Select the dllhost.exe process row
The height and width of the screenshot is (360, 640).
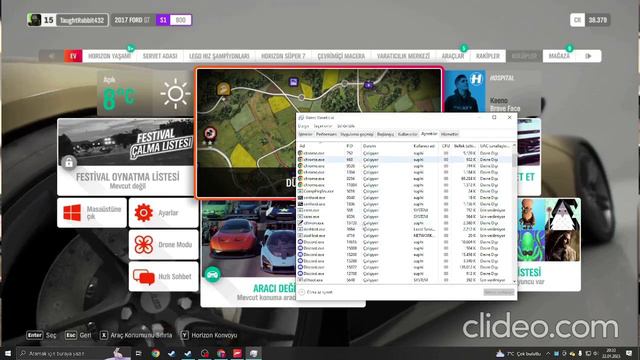click(x=404, y=280)
